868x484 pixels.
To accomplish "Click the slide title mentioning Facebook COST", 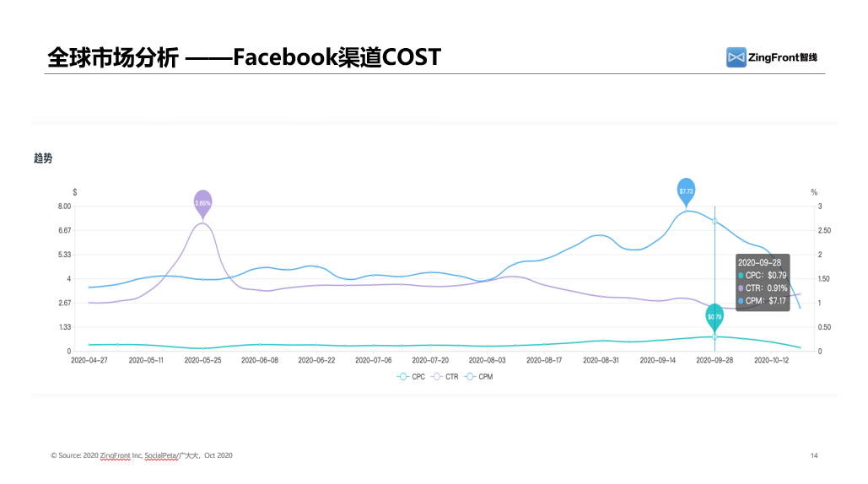I will (245, 57).
